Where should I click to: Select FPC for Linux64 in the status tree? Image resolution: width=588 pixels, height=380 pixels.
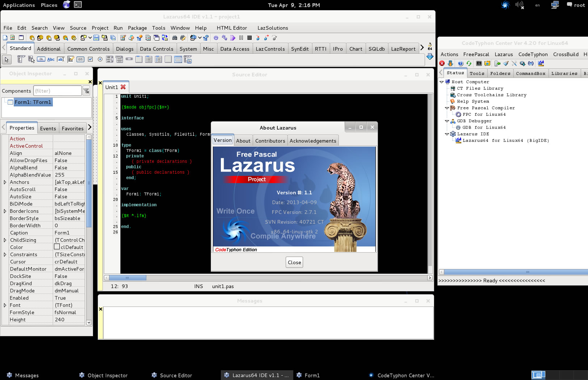[484, 114]
